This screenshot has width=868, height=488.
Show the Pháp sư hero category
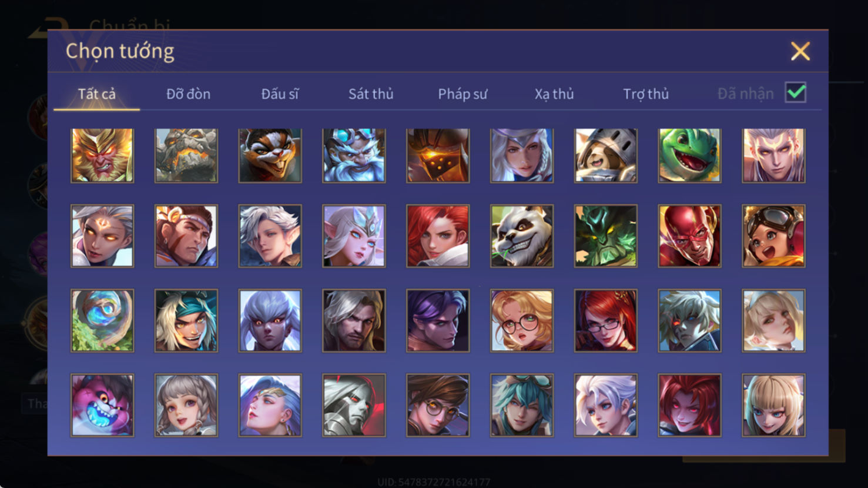(x=463, y=94)
